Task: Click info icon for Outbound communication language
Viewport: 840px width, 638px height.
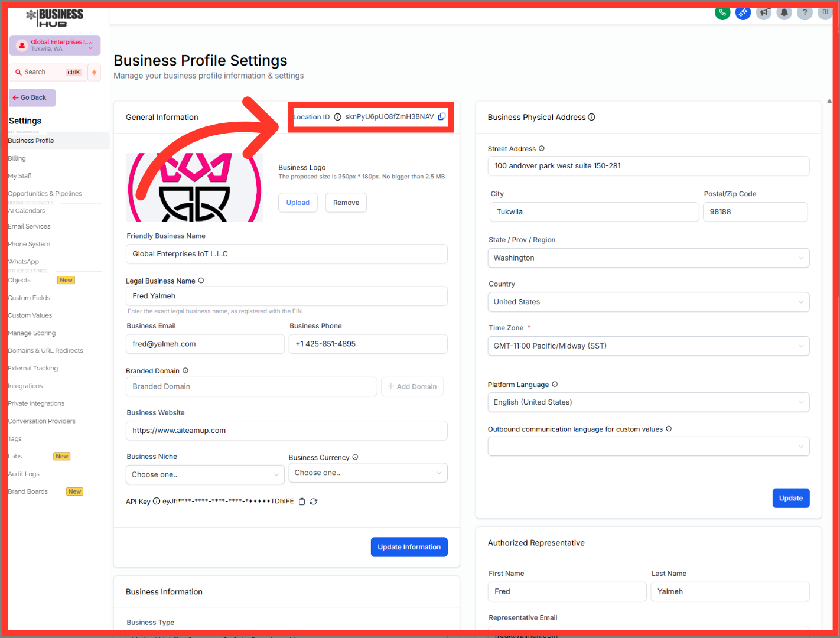Action: [669, 429]
